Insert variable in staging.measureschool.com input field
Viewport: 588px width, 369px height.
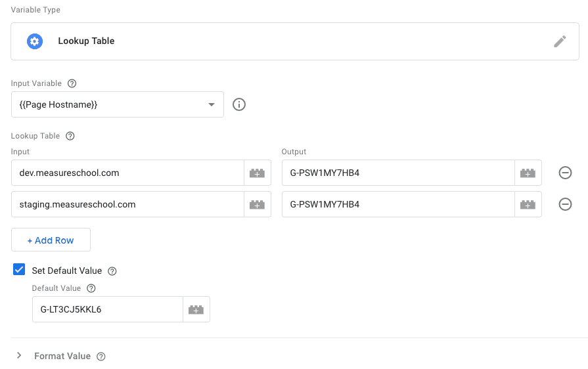tap(257, 205)
